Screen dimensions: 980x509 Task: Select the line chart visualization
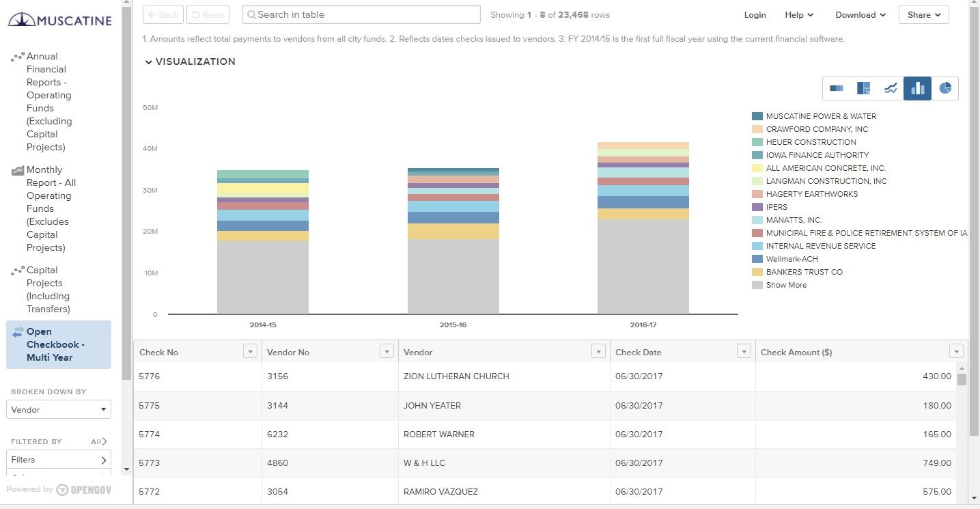[891, 87]
